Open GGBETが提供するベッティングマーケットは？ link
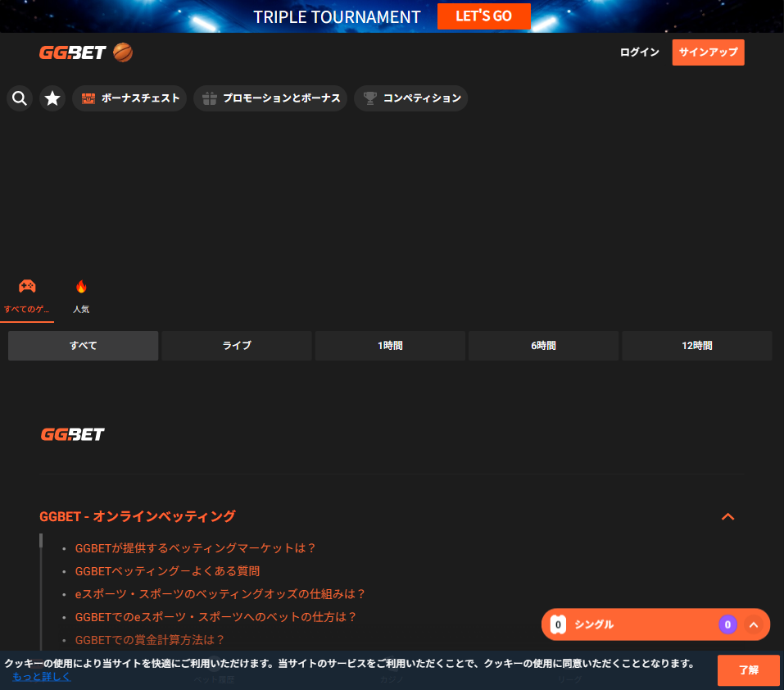Screen dimensions: 784x690 pyautogui.click(x=195, y=548)
